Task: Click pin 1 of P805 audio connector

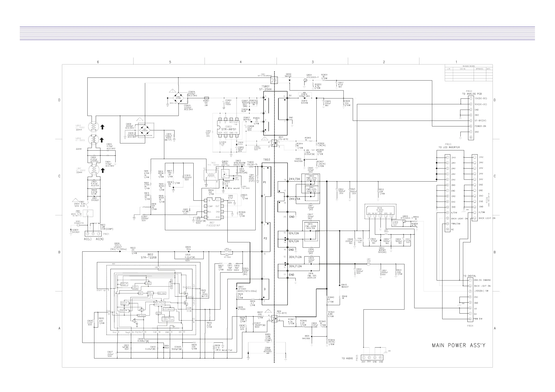Action: click(x=363, y=358)
